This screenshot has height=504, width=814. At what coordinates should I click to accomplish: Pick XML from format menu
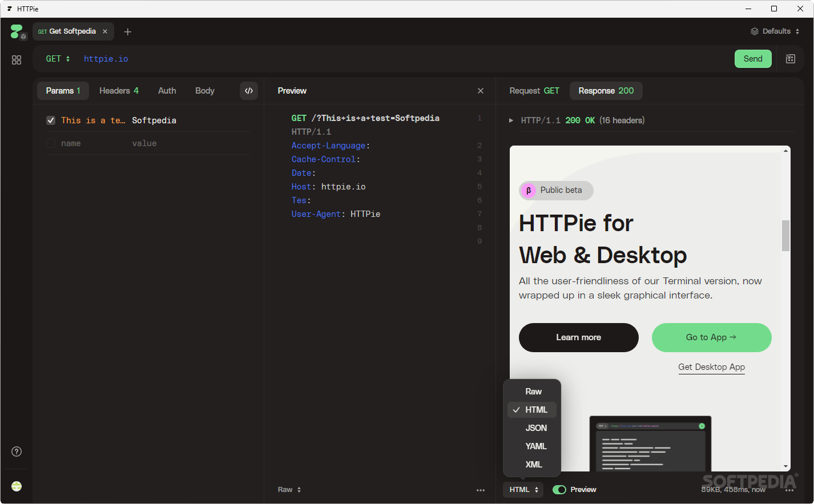coord(532,465)
